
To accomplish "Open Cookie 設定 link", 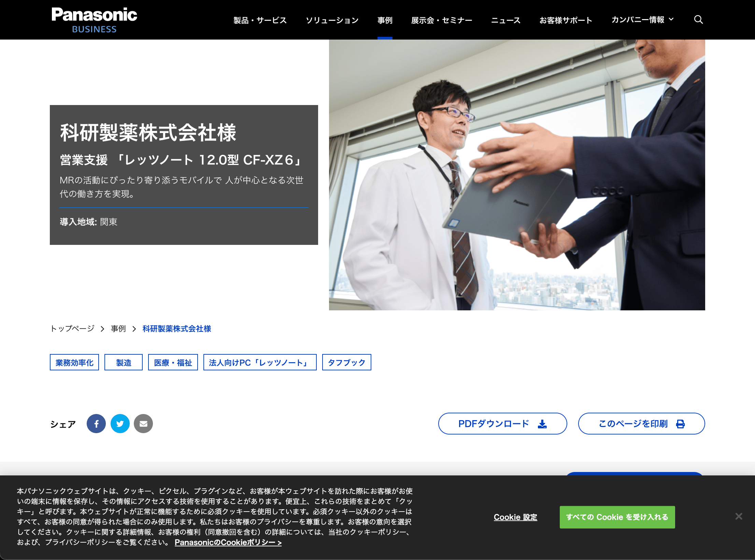I will [x=515, y=517].
